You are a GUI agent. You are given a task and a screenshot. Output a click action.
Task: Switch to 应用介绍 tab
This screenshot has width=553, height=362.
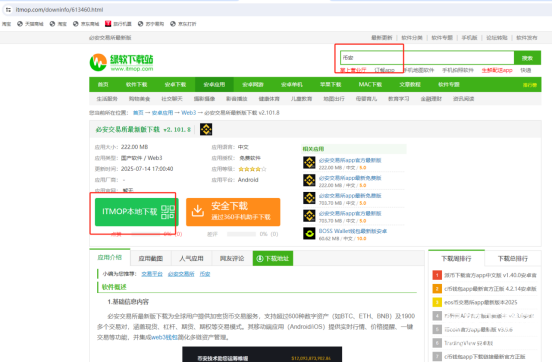click(x=110, y=258)
